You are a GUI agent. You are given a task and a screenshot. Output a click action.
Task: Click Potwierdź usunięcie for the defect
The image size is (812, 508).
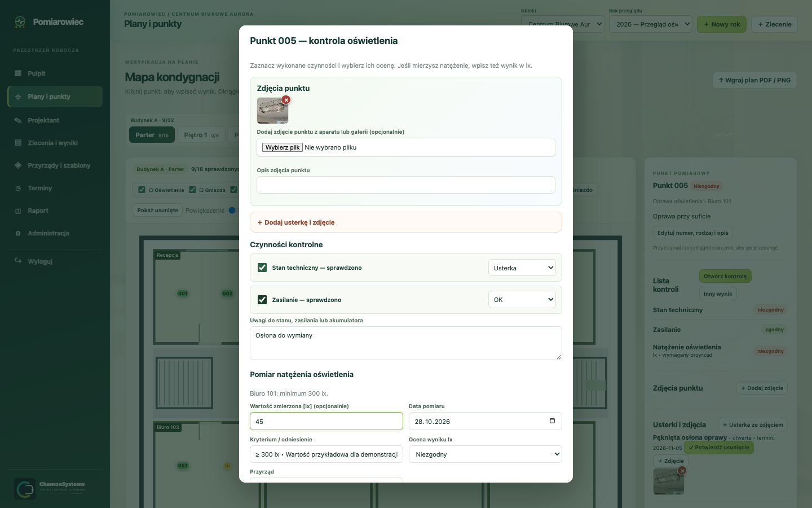tap(719, 448)
